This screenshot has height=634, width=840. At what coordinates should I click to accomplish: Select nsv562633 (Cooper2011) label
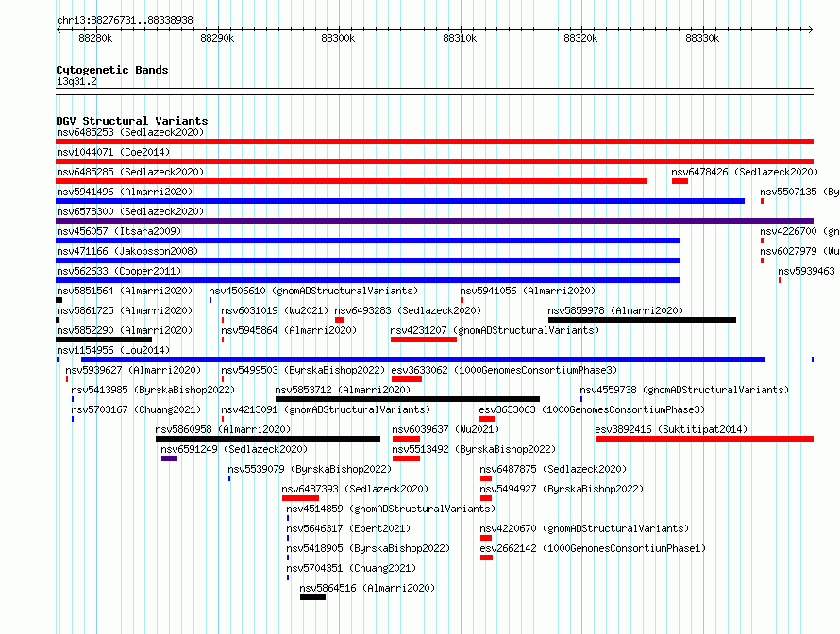pyautogui.click(x=119, y=271)
